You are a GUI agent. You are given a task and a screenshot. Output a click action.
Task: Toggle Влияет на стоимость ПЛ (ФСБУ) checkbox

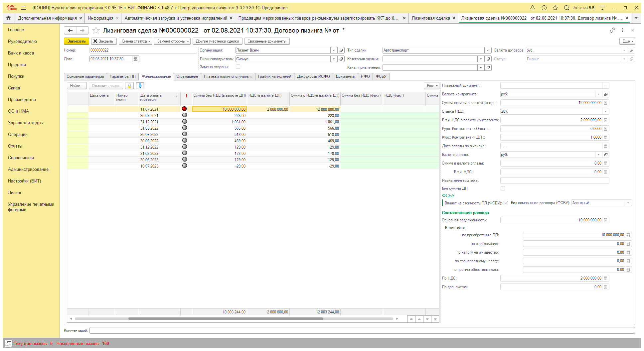tap(506, 203)
